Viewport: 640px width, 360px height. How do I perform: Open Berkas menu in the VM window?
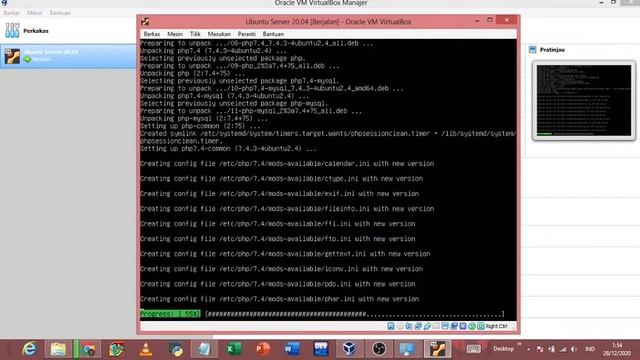click(151, 34)
